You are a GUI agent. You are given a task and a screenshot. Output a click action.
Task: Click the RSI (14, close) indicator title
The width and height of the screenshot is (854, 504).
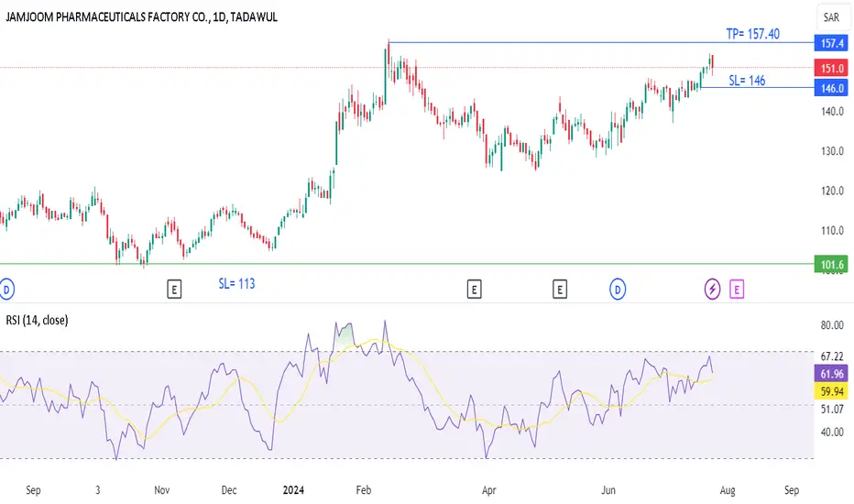37,321
